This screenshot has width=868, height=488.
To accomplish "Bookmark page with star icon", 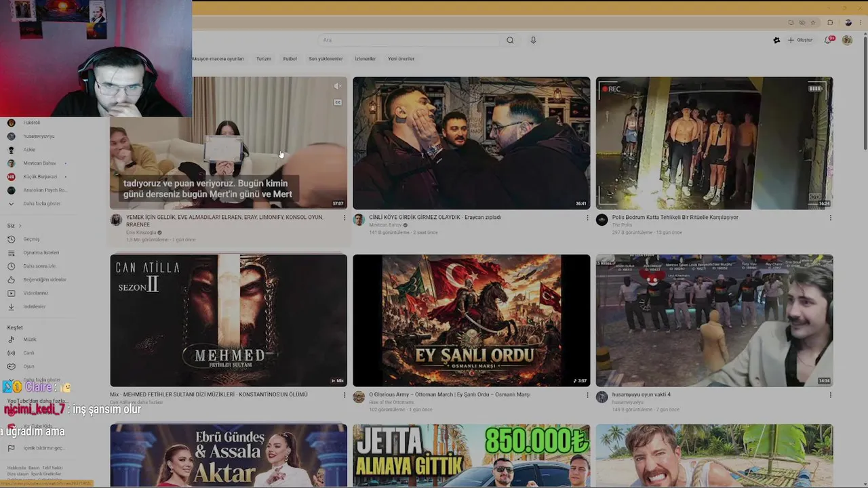I will click(x=813, y=22).
